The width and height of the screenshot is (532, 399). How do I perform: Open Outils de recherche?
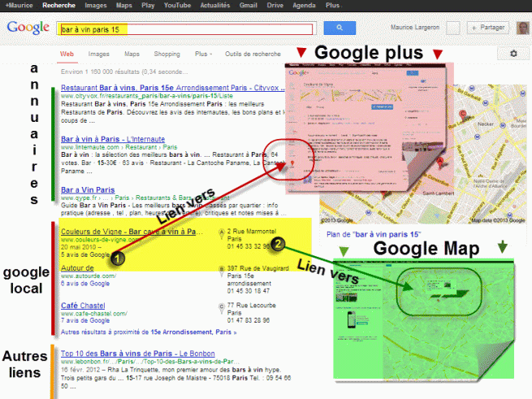click(x=253, y=54)
